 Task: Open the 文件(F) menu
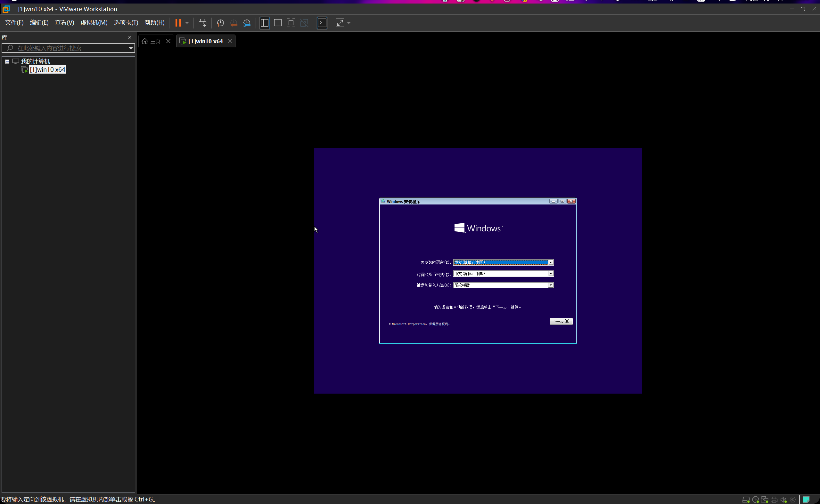coord(14,23)
